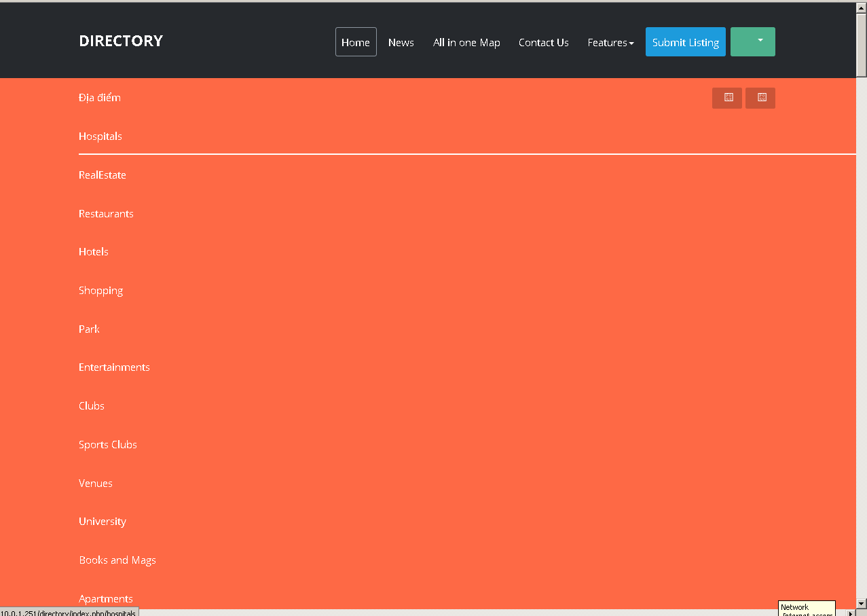The image size is (867, 616).
Task: Click the first grid view icon near Địa điểm
Action: [x=727, y=98]
